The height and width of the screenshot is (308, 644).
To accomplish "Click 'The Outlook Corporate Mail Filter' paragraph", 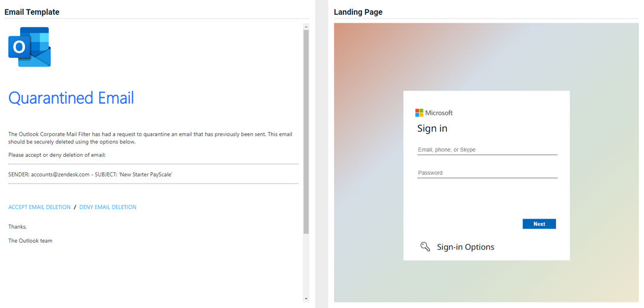I will tap(150, 139).
